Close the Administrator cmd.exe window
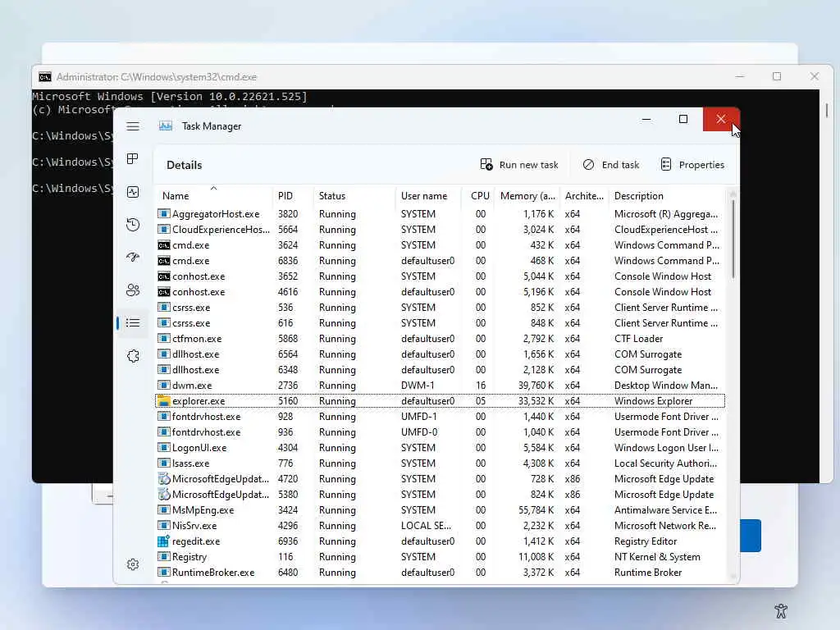The height and width of the screenshot is (630, 840). pyautogui.click(x=815, y=76)
